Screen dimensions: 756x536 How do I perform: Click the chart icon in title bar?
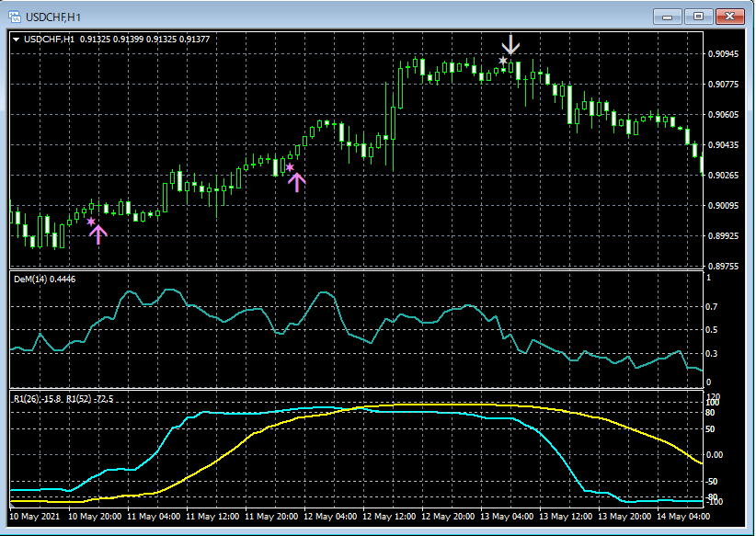pos(16,17)
